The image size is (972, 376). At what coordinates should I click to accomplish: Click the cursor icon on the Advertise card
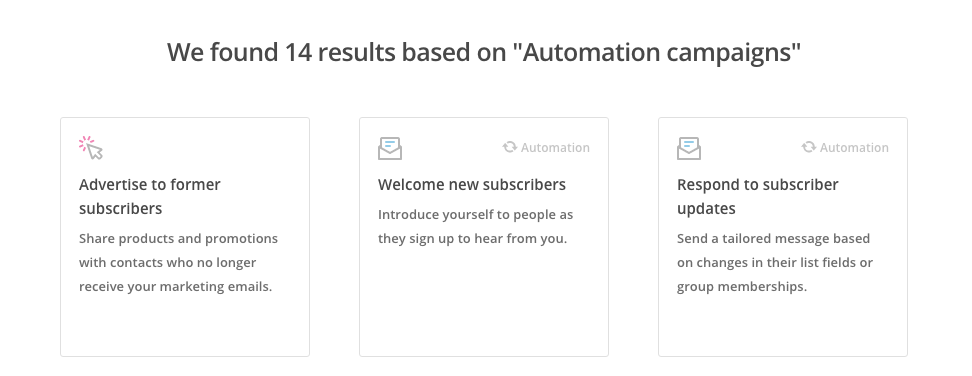91,148
